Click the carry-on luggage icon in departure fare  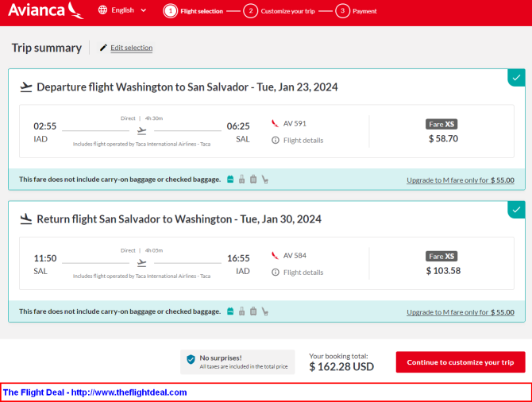pos(241,180)
